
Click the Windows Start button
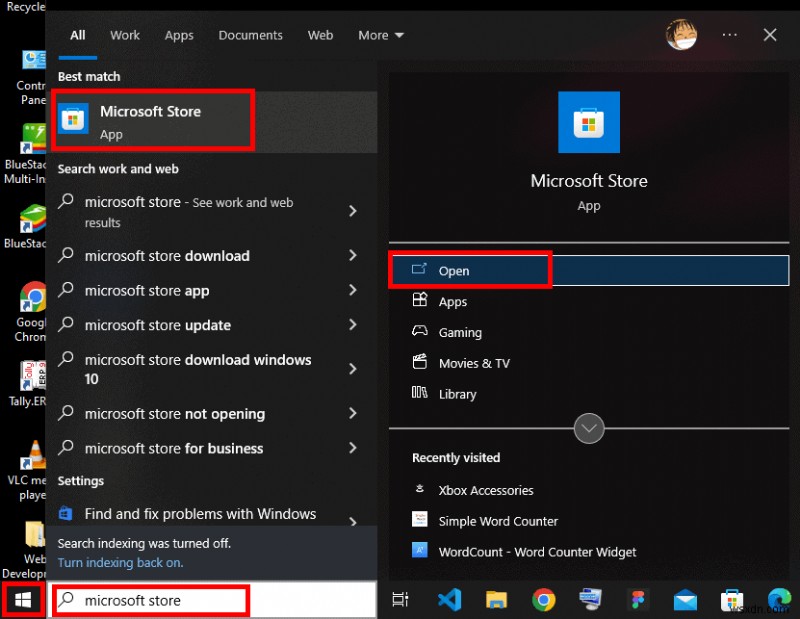point(23,600)
